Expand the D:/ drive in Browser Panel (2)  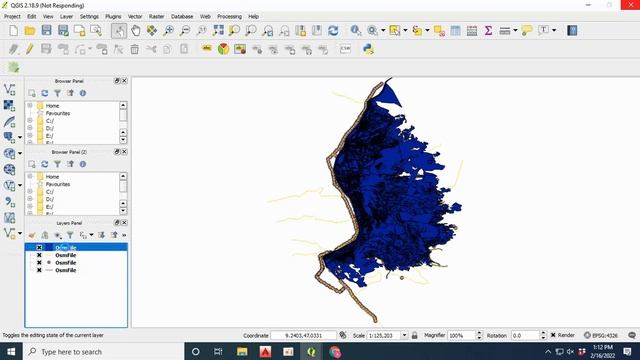tap(30, 199)
